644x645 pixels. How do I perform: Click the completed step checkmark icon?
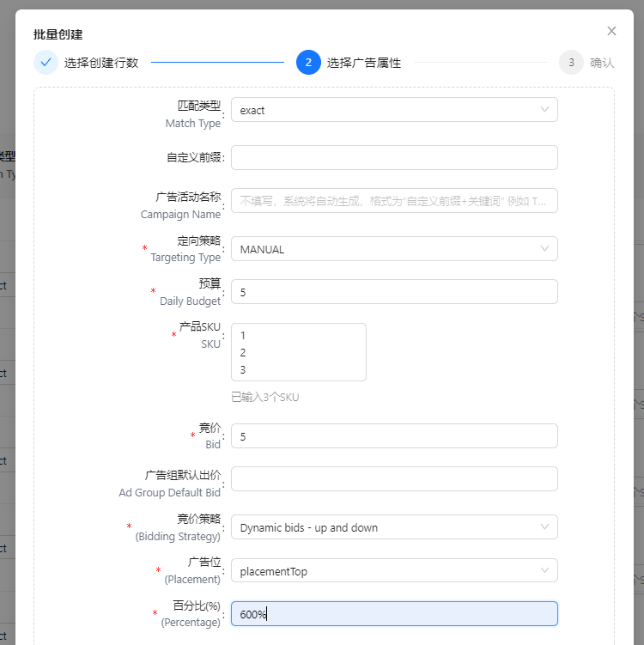point(46,63)
